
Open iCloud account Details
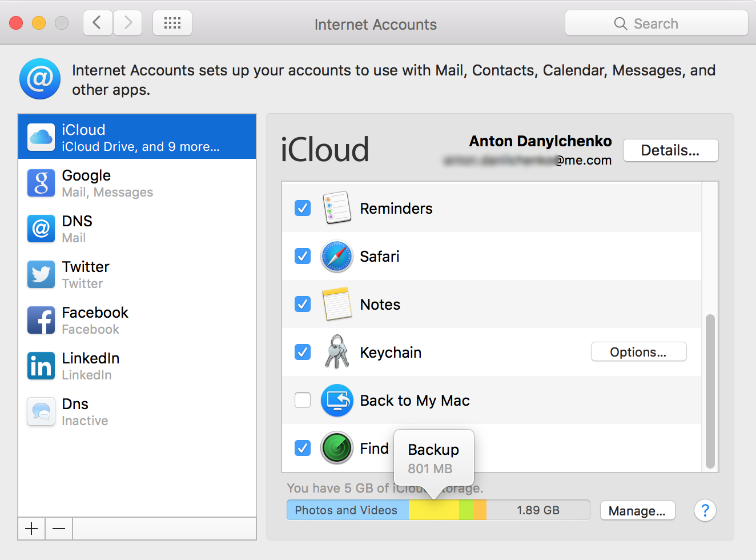[670, 150]
